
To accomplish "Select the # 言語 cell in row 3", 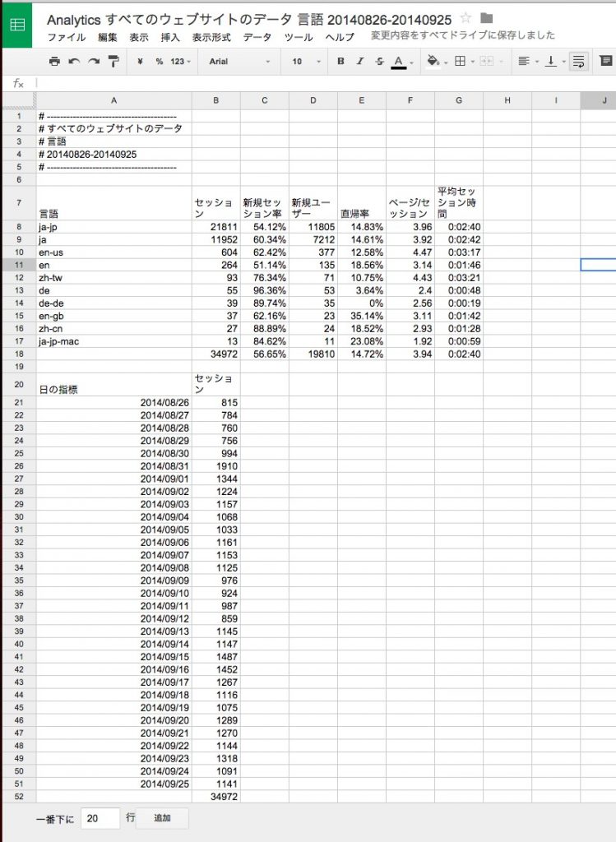I will pos(113,141).
